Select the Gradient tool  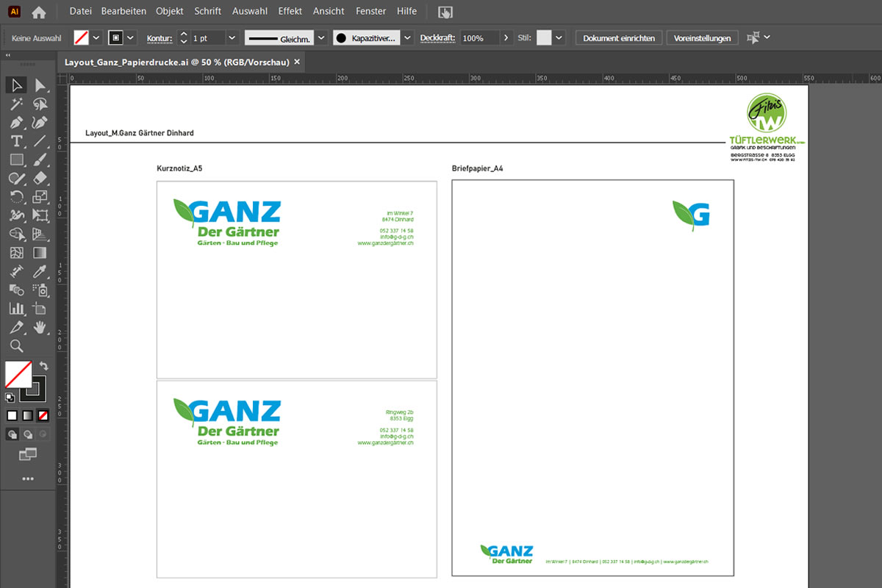click(40, 252)
